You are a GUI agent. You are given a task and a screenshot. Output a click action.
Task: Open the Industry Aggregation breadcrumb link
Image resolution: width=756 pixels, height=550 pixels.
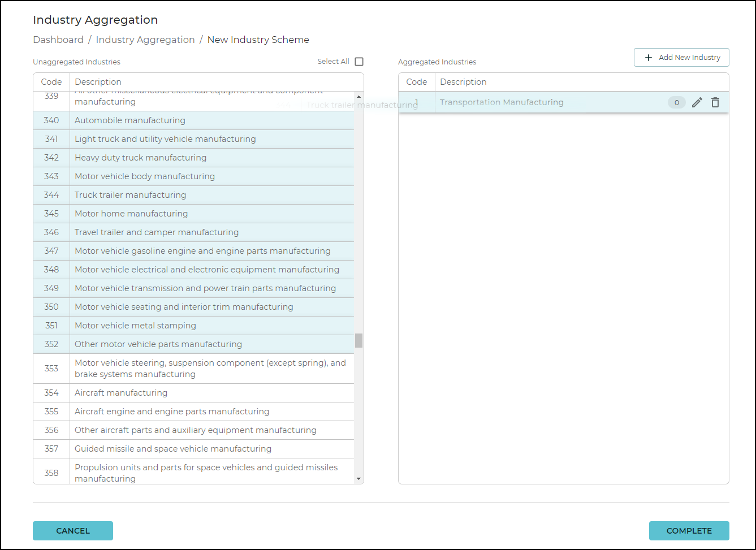145,40
